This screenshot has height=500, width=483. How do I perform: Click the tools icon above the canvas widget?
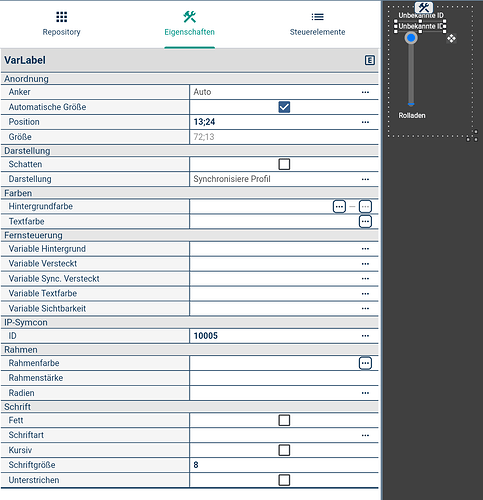click(x=424, y=7)
